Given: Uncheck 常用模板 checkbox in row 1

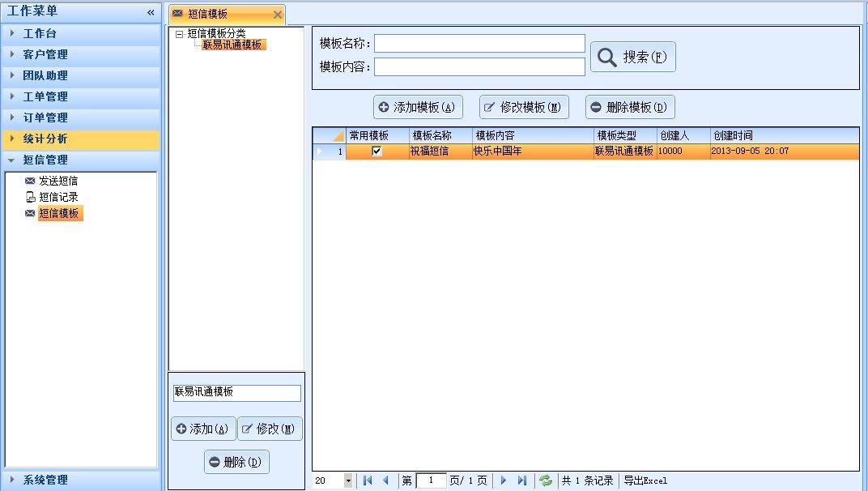Looking at the screenshot, I should point(377,152).
